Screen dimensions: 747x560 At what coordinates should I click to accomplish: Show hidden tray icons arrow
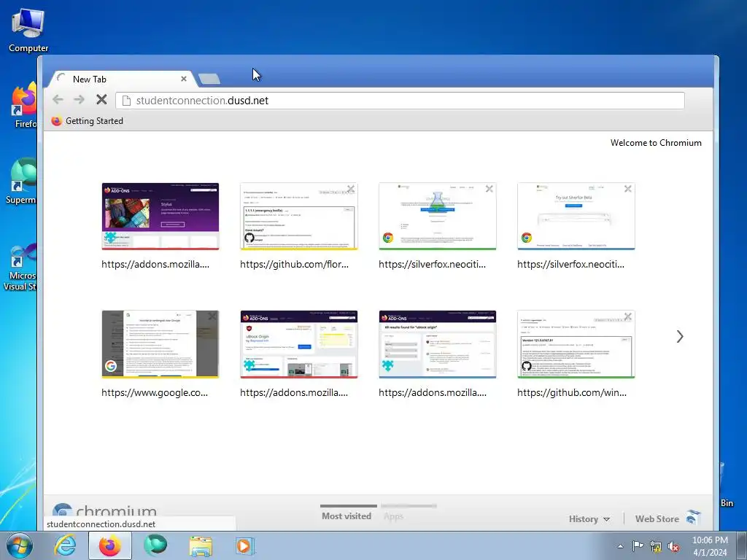[x=620, y=546]
